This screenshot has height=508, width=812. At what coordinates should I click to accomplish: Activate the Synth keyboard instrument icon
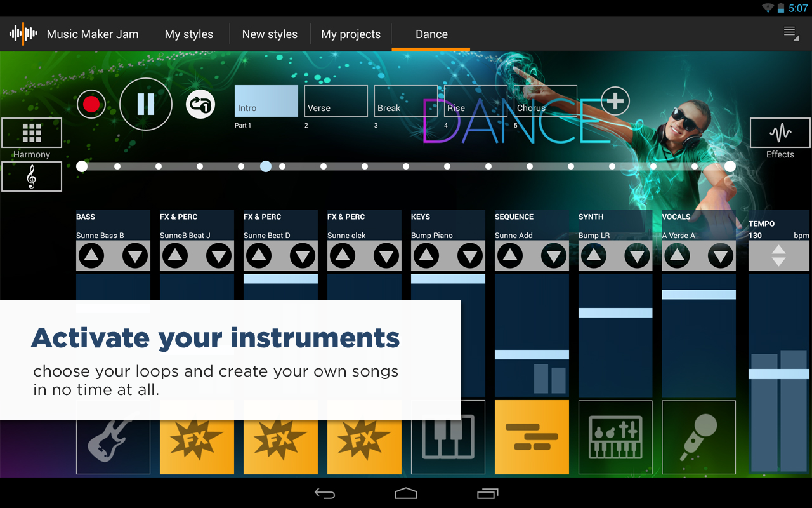[615, 438]
